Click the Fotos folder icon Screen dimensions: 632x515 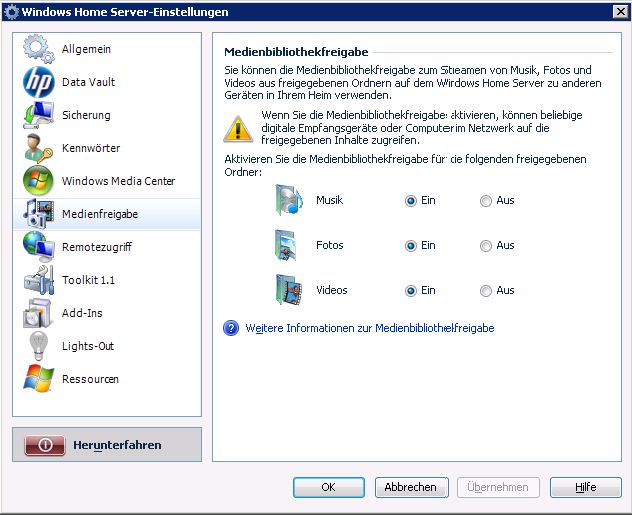[287, 245]
